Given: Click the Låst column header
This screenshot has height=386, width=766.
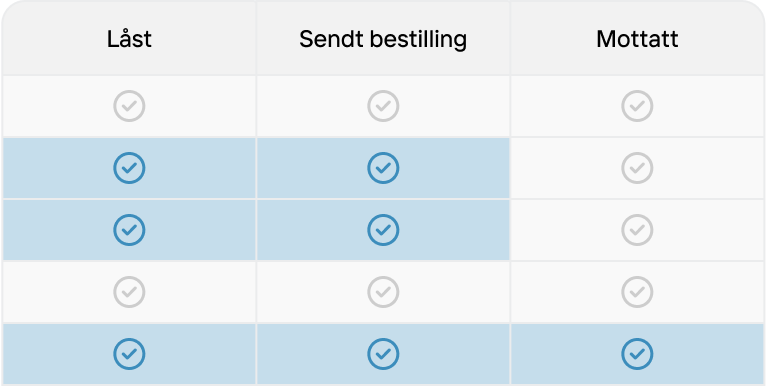Looking at the screenshot, I should pyautogui.click(x=129, y=39).
